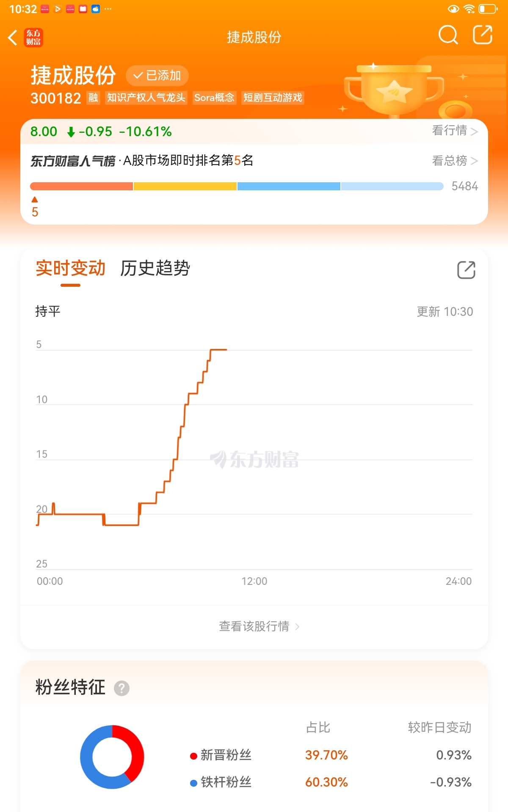Share the real-time ranking chart
The image size is (508, 812).
466,270
